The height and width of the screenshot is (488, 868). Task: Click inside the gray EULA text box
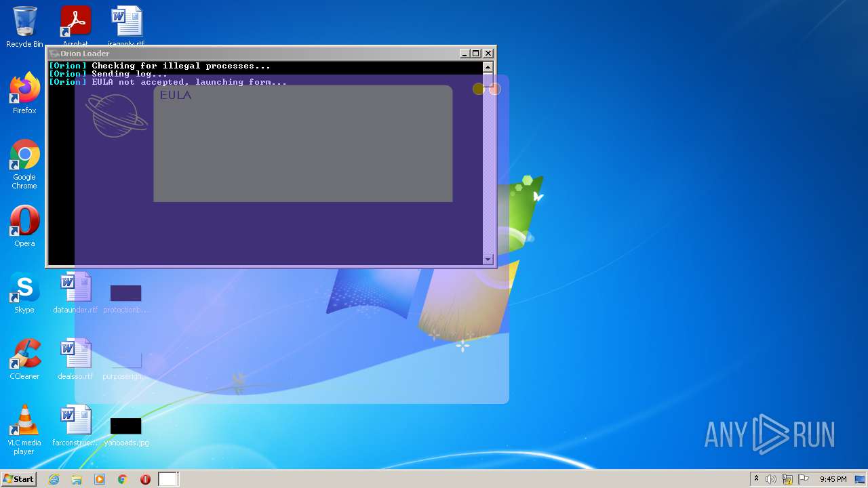tap(302, 144)
